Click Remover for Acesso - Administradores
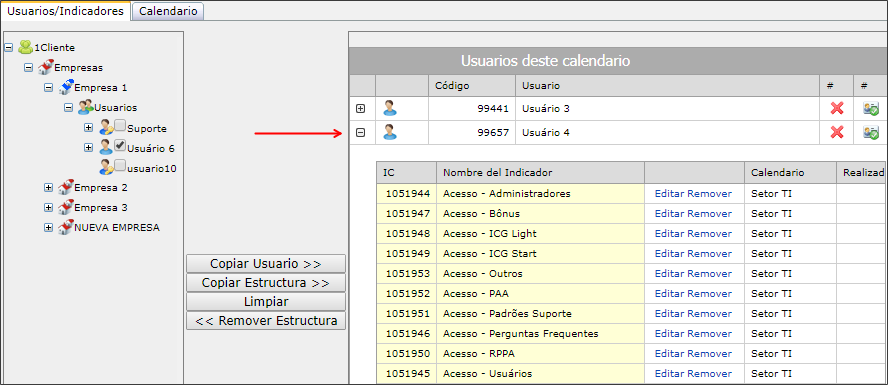The height and width of the screenshot is (385, 888). (x=710, y=194)
